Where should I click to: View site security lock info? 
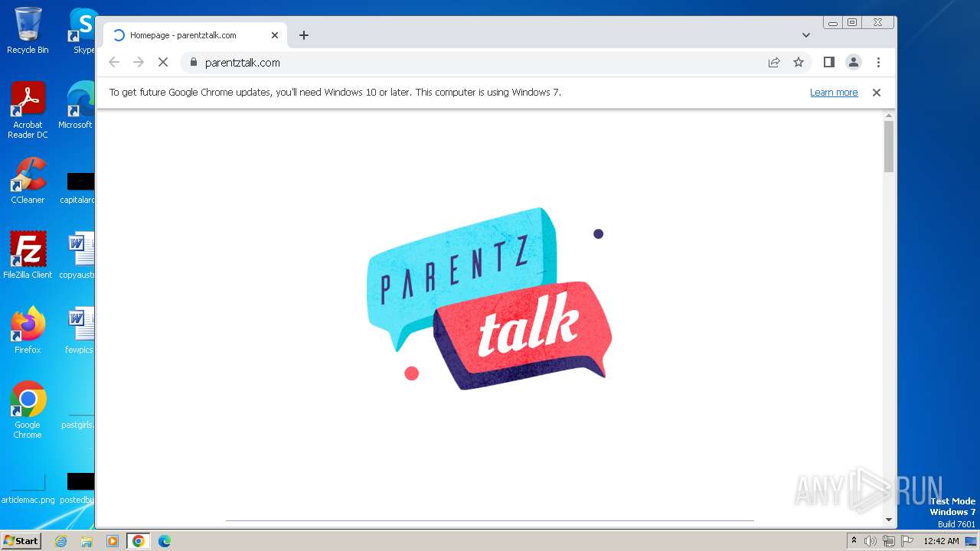(193, 62)
